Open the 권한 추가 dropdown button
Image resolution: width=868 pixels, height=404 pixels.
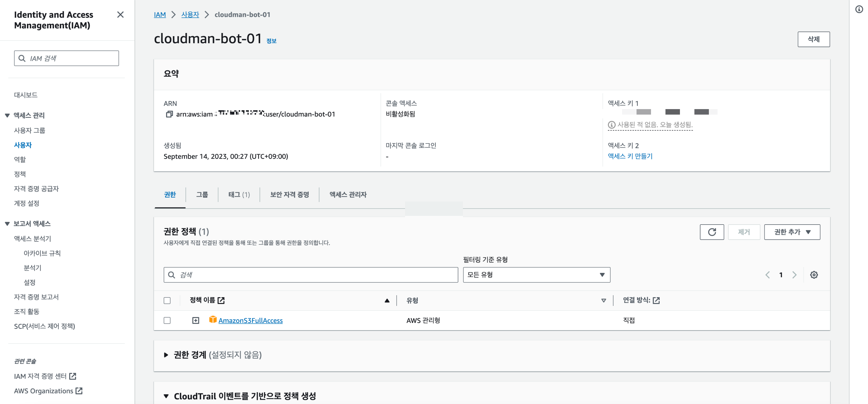point(792,232)
